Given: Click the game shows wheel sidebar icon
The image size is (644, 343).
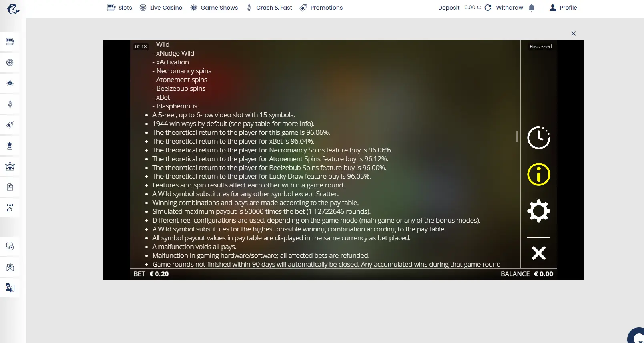Looking at the screenshot, I should pyautogui.click(x=10, y=83).
